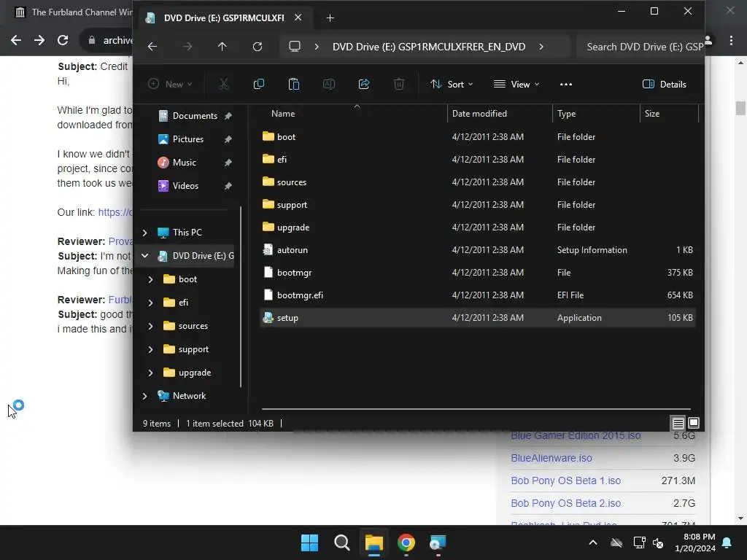Screen dimensions: 747x560
Task: Expand This PC in navigation tree
Action: tap(145, 233)
